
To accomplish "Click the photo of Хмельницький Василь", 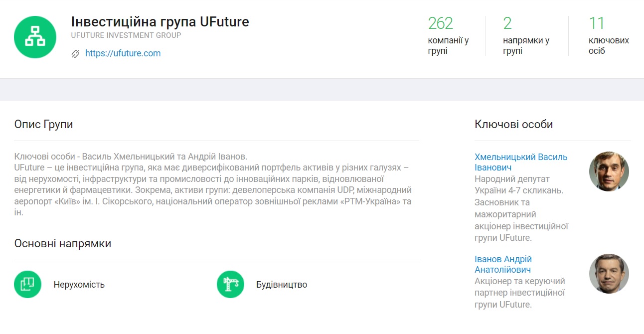I will coord(609,171).
